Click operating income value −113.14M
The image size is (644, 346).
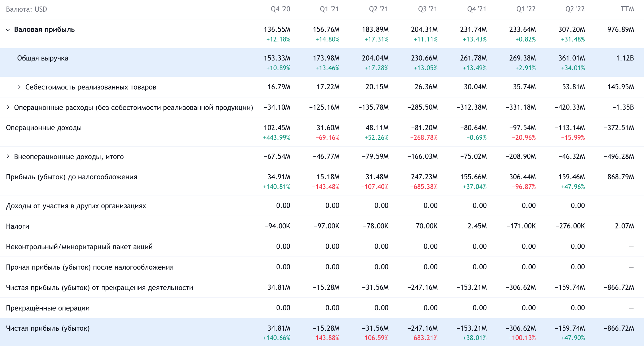coord(570,128)
